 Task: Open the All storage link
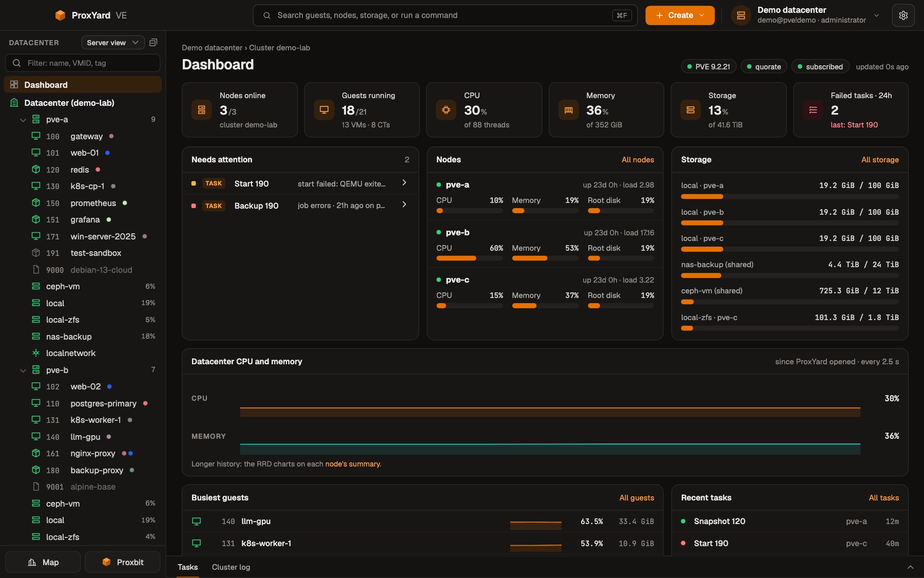pyautogui.click(x=880, y=160)
